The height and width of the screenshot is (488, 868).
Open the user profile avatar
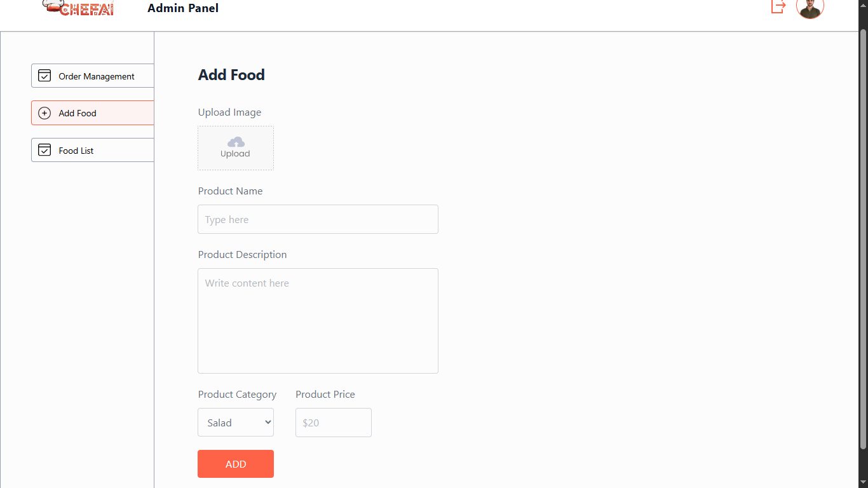pos(810,7)
